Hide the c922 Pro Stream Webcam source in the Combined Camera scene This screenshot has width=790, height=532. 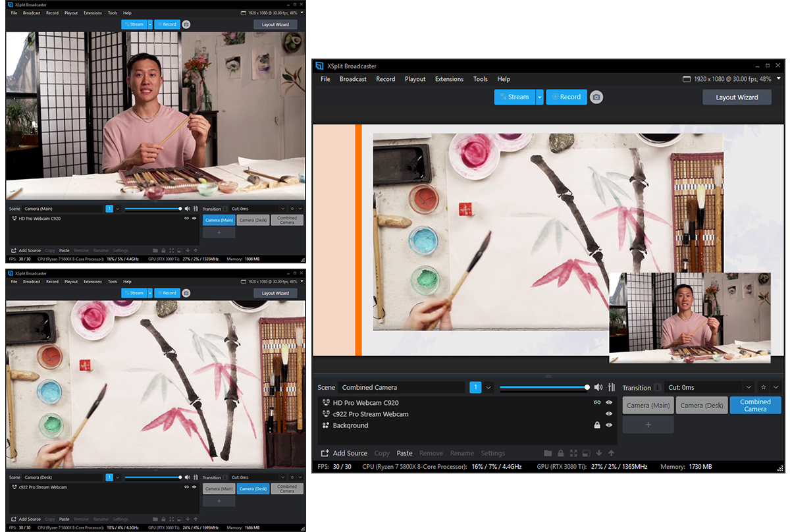[x=609, y=414]
